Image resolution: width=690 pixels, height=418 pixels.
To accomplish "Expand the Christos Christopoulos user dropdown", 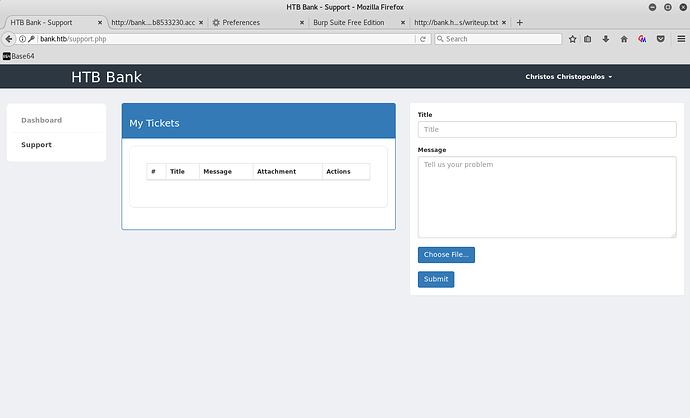I will 569,77.
